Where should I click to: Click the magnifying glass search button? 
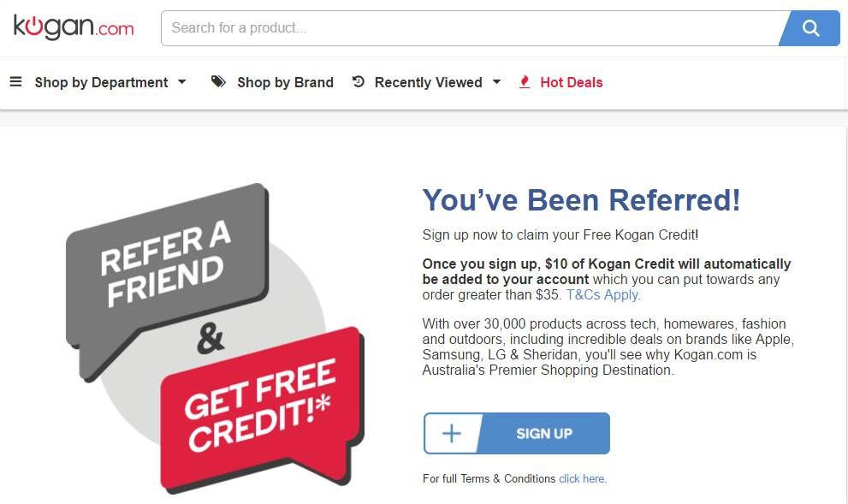point(810,28)
